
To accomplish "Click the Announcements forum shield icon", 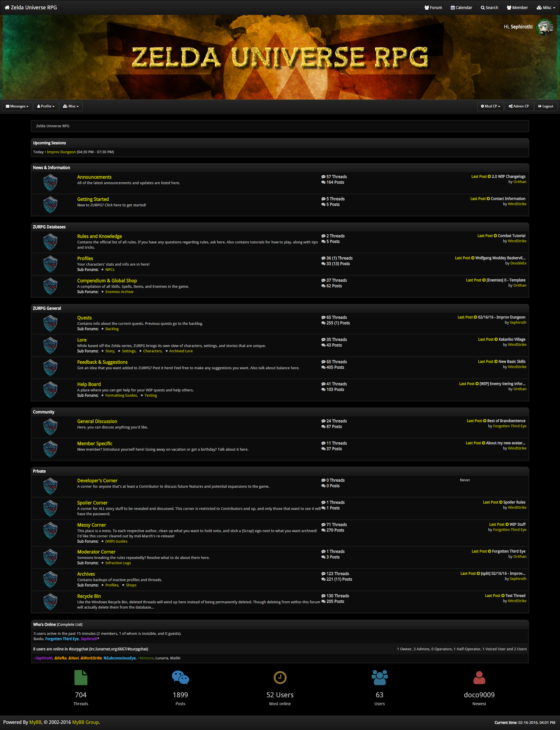I will click(50, 182).
